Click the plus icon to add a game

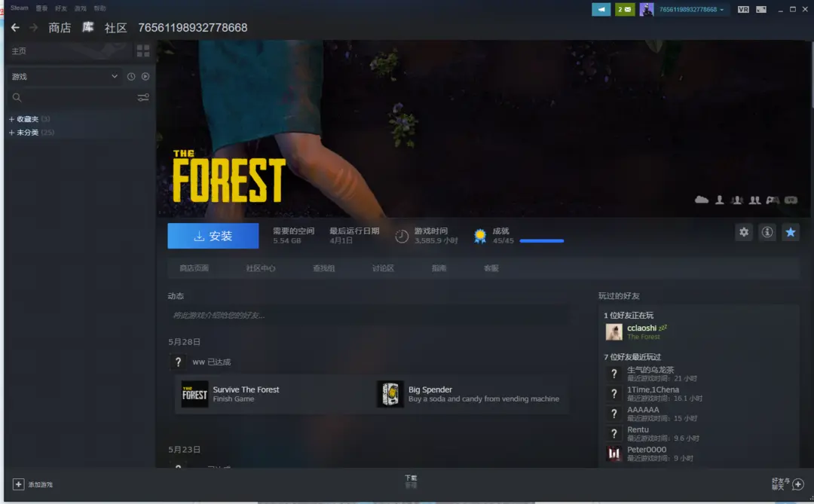tap(18, 484)
